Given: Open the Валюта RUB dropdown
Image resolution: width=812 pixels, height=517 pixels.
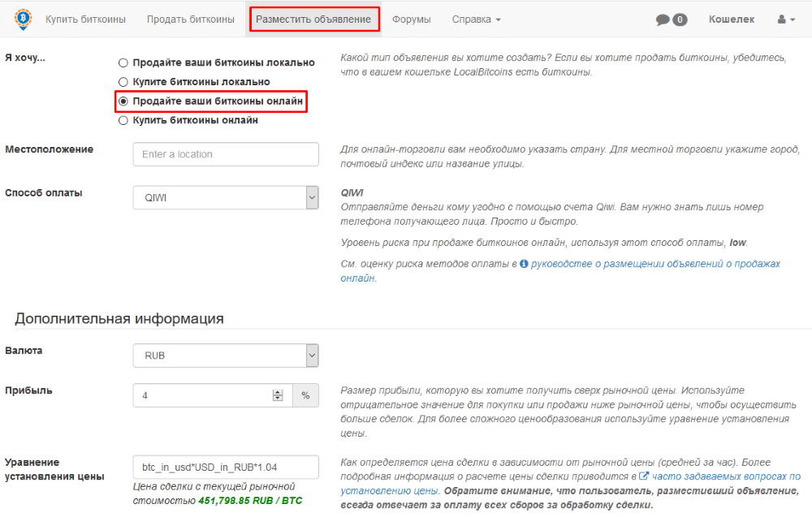Looking at the screenshot, I should click(x=226, y=355).
